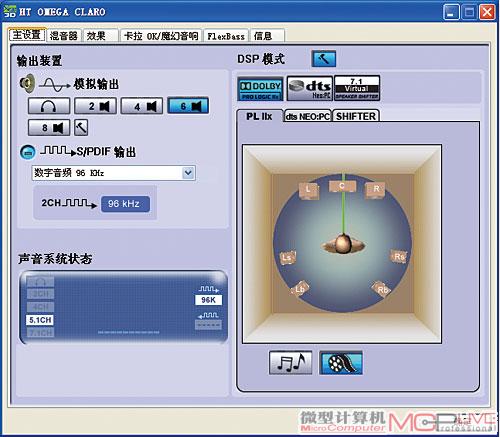Open the 混音器 mixer tab

click(x=63, y=36)
